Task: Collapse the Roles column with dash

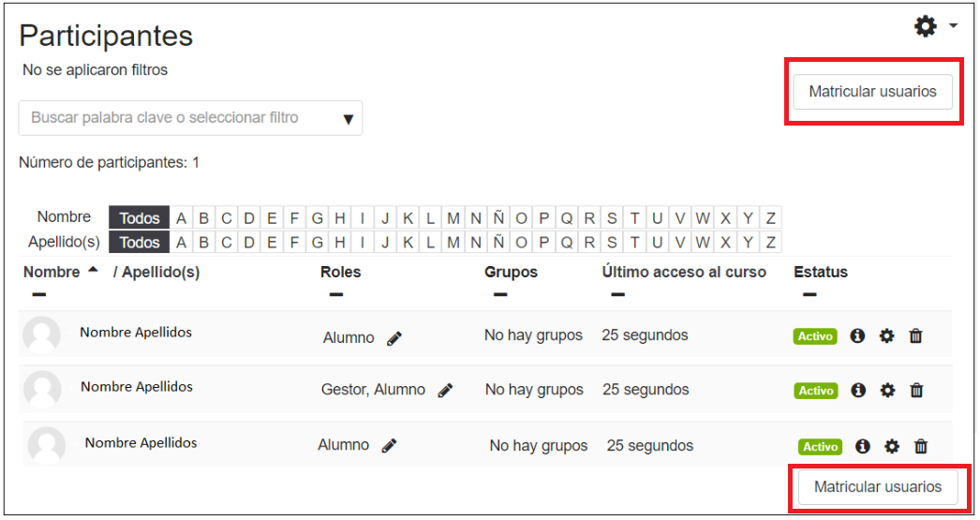Action: point(336,294)
